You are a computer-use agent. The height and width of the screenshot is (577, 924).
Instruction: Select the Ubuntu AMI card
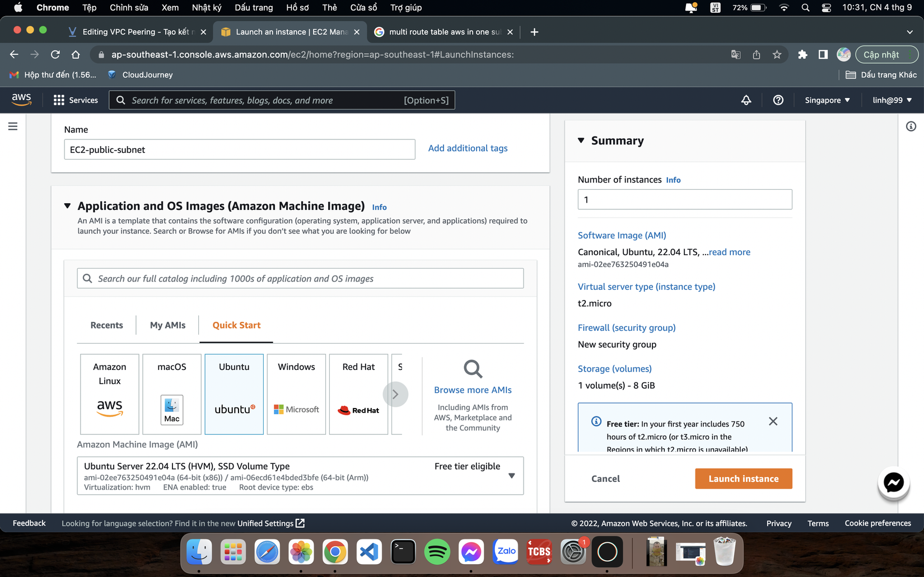click(x=234, y=394)
